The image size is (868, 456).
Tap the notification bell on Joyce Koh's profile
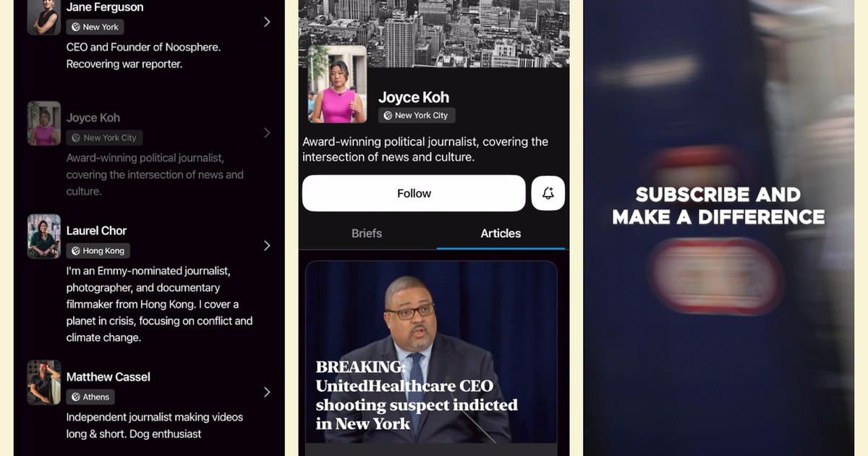[x=548, y=193]
